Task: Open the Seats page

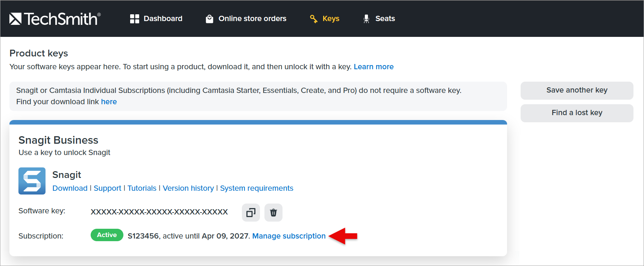Action: [379, 18]
